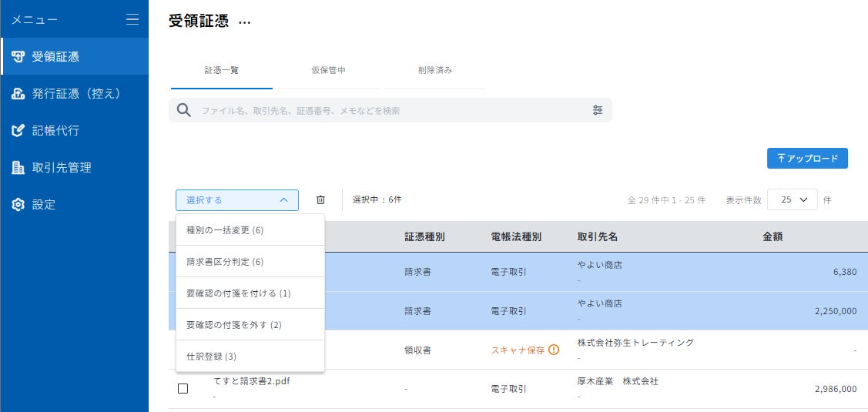This screenshot has width=868, height=412.
Task: Click the アップロード button
Action: pos(807,159)
